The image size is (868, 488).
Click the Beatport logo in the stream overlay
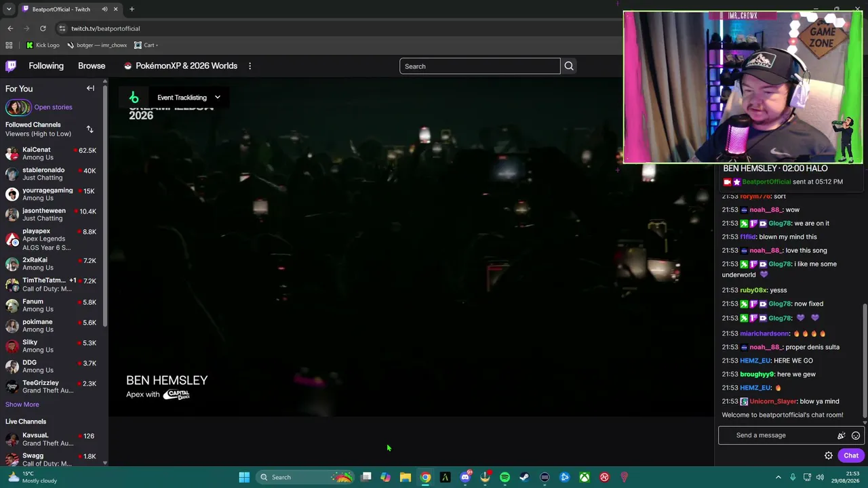(x=134, y=98)
